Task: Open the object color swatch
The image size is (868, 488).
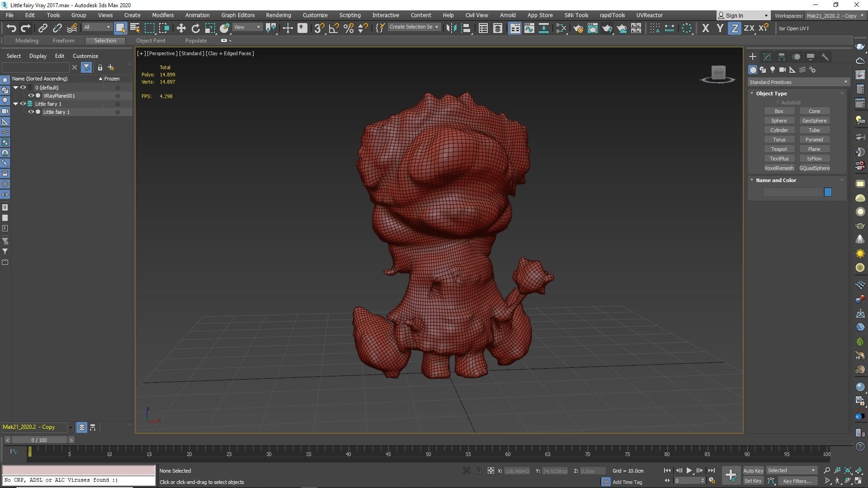Action: coord(828,192)
